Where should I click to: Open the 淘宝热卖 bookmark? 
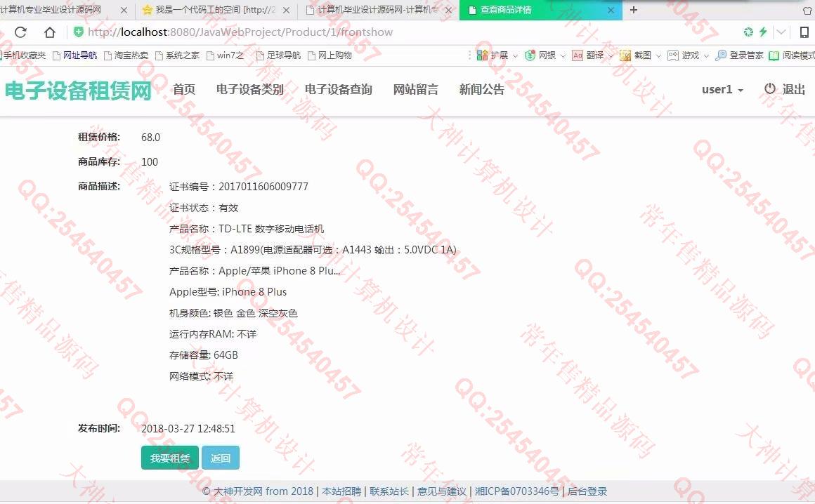[x=126, y=55]
